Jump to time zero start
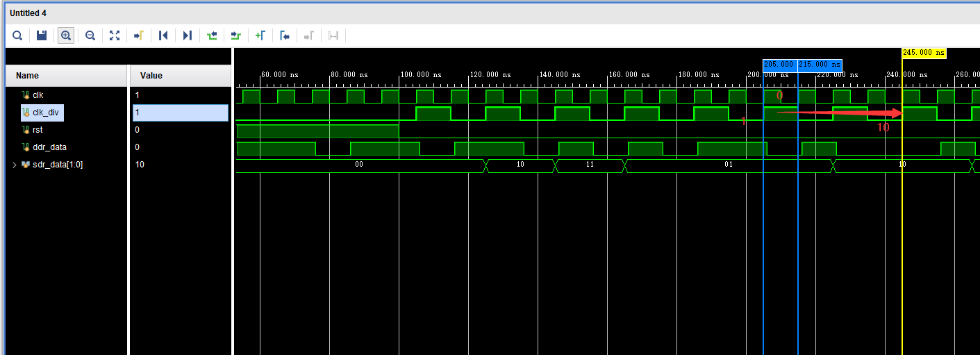The width and height of the screenshot is (980, 355). tap(163, 35)
